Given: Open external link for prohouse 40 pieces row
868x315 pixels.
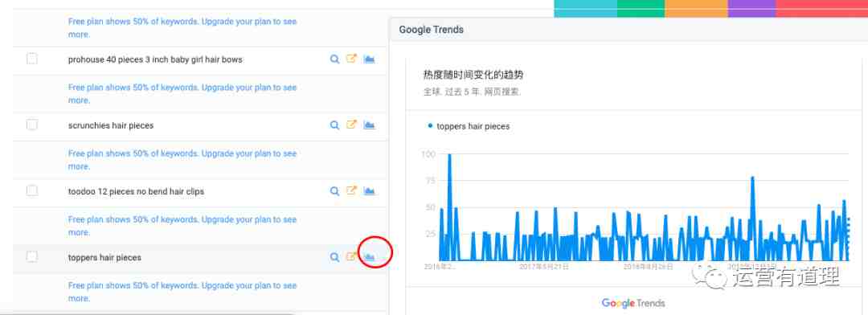Looking at the screenshot, I should 351,59.
